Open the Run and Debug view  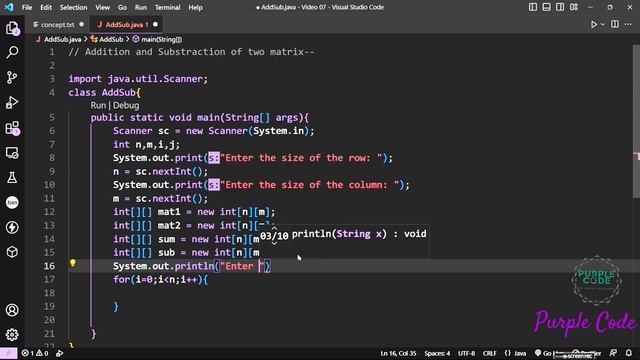click(x=12, y=102)
